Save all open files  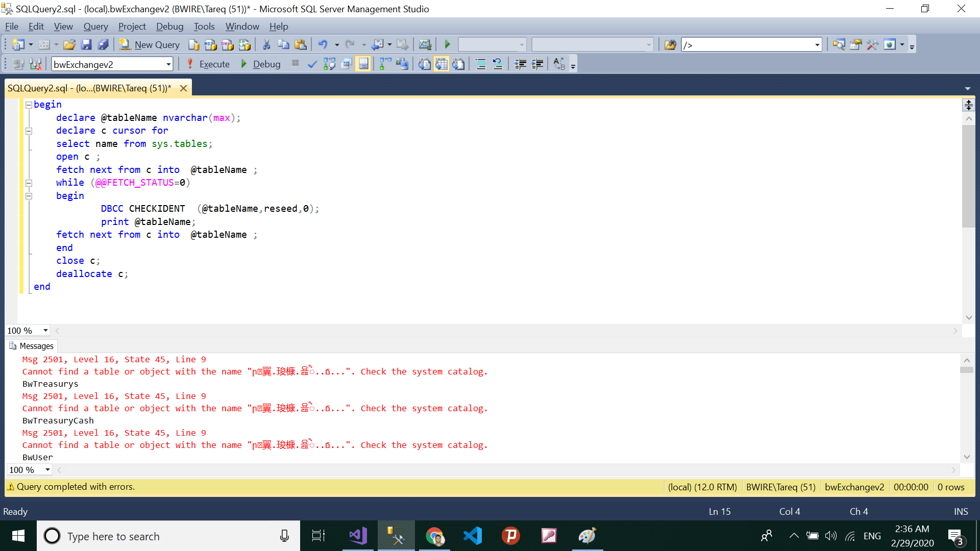104,44
